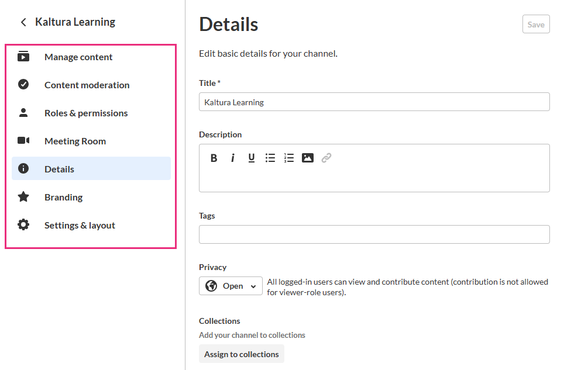Open the Branding section
The image size is (588, 370).
(91, 198)
